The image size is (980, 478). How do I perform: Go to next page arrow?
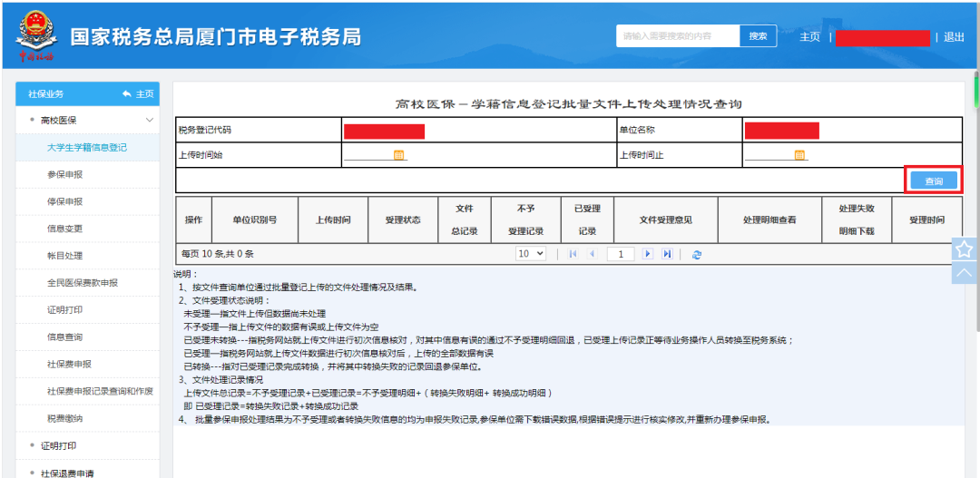pos(648,254)
